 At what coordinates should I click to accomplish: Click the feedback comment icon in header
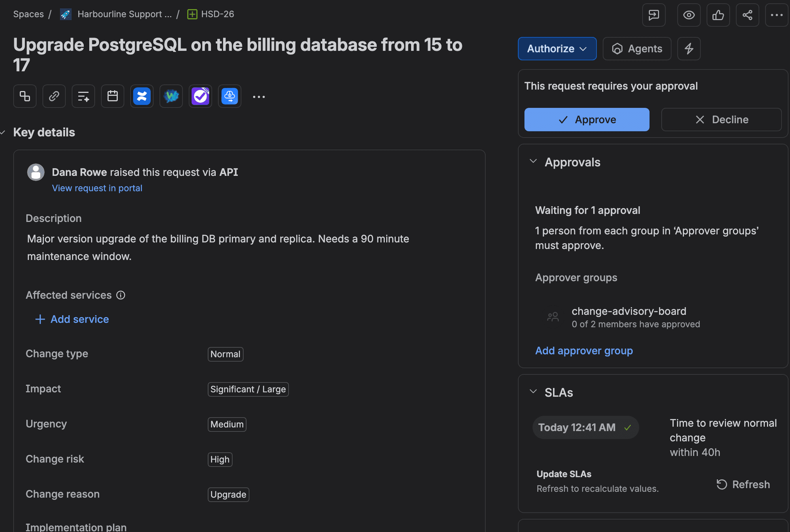[654, 15]
